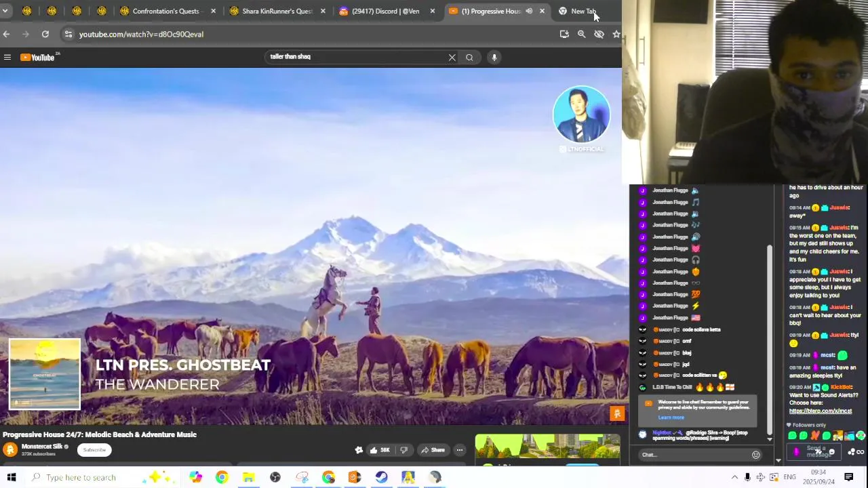Run search with the magnifier button
The height and width of the screenshot is (488, 868).
(469, 58)
